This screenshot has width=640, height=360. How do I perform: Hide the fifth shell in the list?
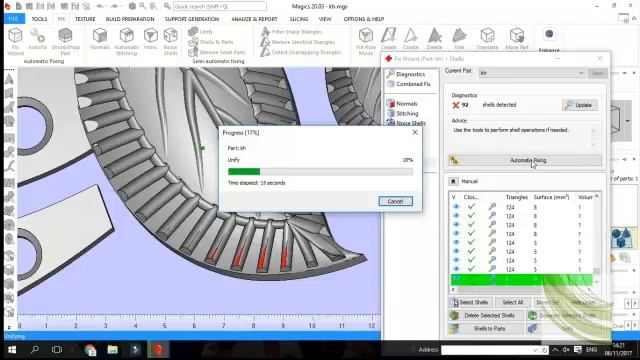456,242
